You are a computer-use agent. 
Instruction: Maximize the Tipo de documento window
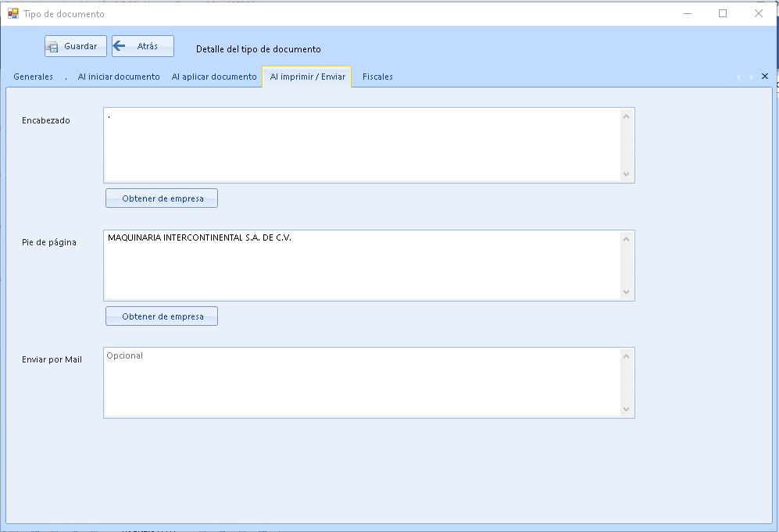723,13
